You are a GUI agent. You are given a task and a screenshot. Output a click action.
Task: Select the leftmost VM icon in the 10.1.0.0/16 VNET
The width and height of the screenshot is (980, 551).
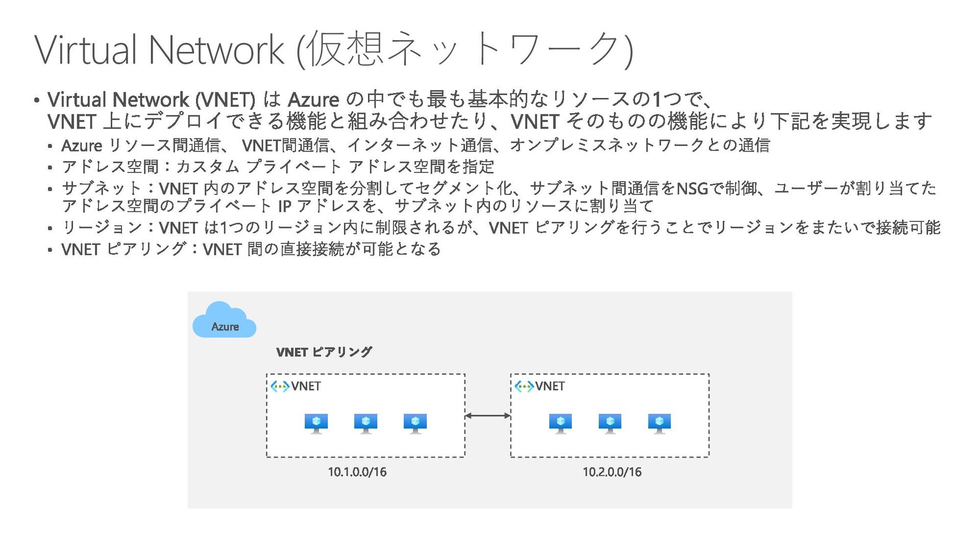pos(316,424)
